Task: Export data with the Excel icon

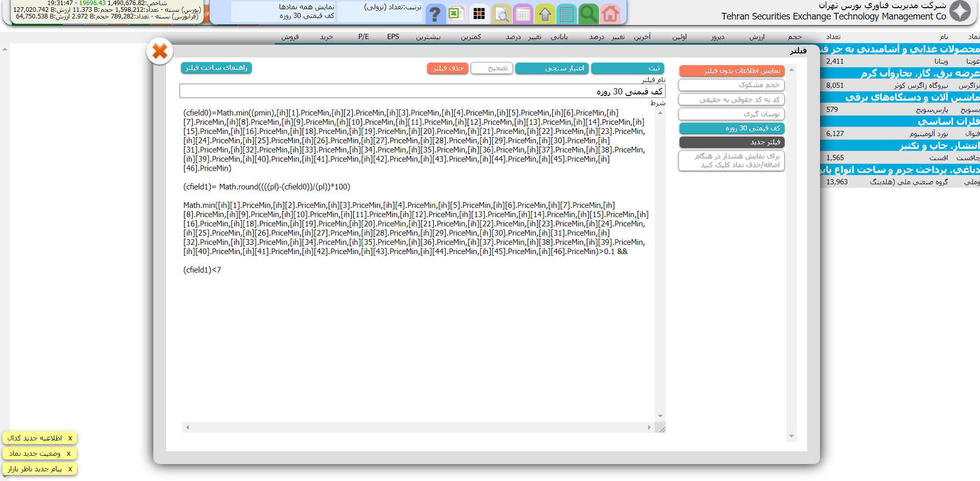Action: (456, 13)
